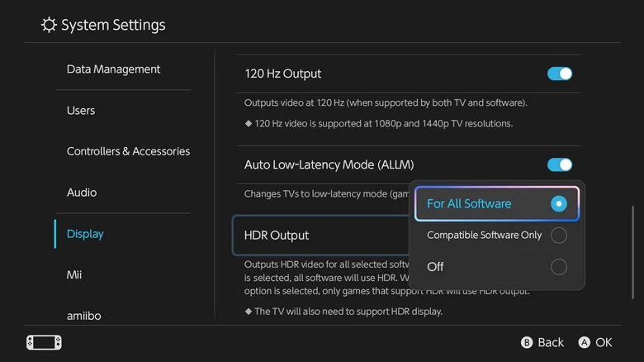The height and width of the screenshot is (362, 644).
Task: Open the Mii settings section
Action: coord(74,274)
